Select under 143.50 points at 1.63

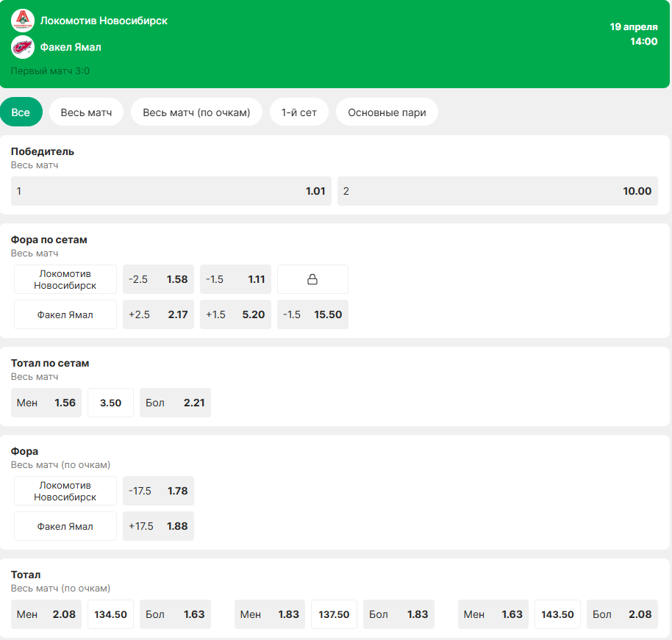tap(493, 614)
